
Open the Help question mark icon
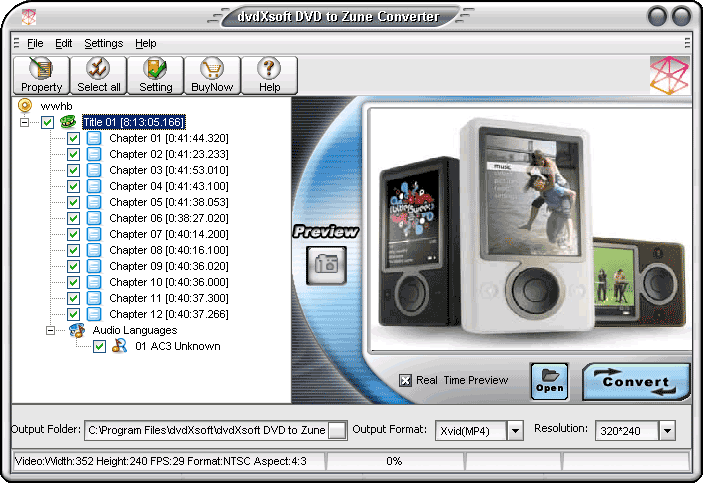click(x=269, y=75)
